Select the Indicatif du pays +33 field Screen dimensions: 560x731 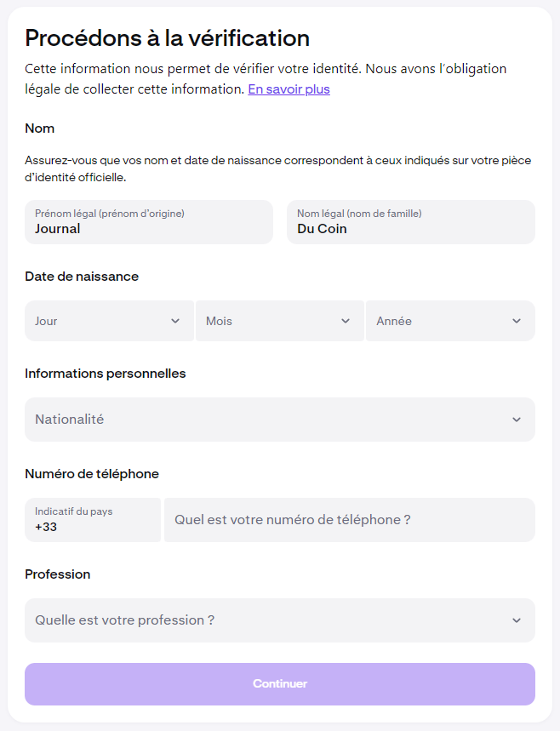[x=92, y=520]
